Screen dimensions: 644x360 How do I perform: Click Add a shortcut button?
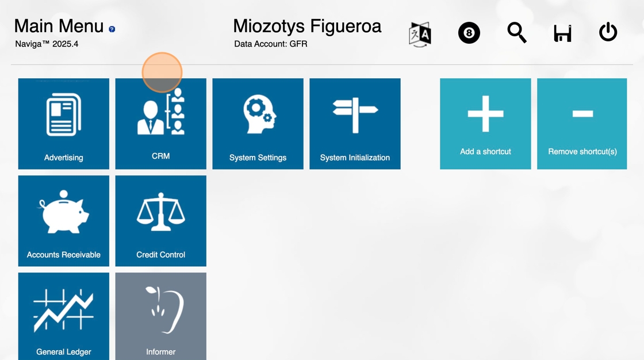485,124
